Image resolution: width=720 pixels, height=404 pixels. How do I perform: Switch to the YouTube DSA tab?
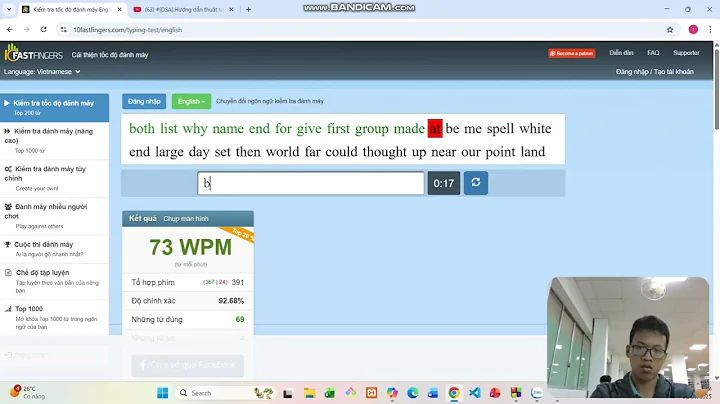(183, 9)
